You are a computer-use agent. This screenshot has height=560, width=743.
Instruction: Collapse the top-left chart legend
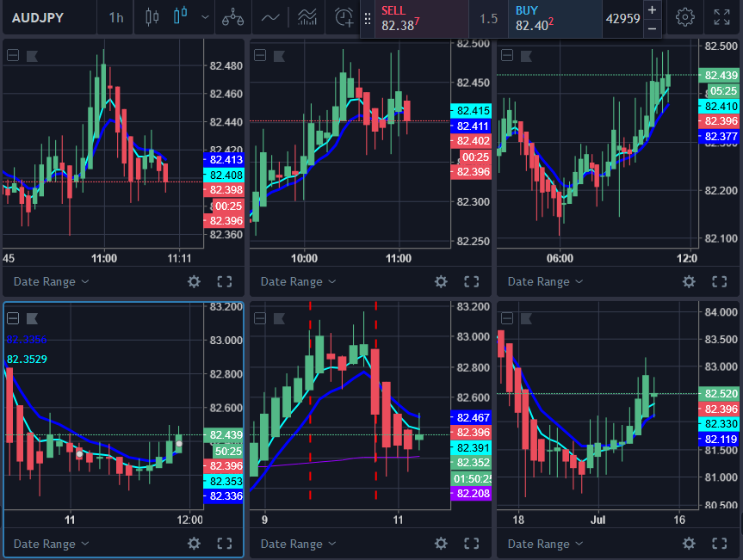[x=13, y=56]
